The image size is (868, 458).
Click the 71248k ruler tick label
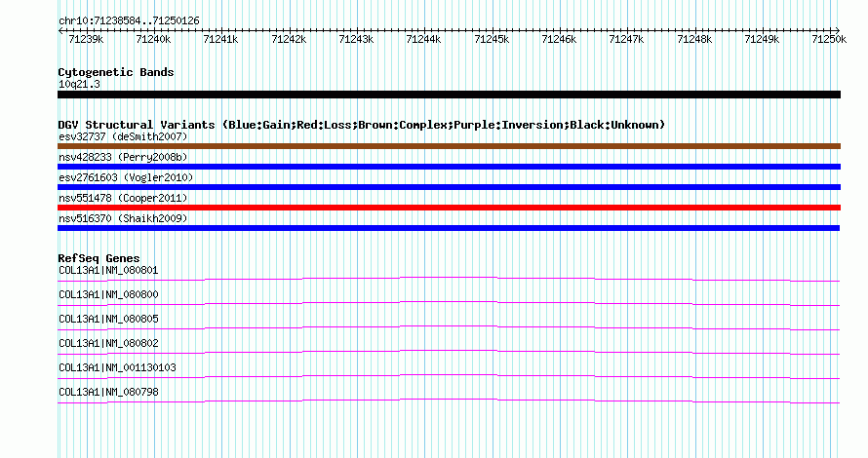(694, 39)
